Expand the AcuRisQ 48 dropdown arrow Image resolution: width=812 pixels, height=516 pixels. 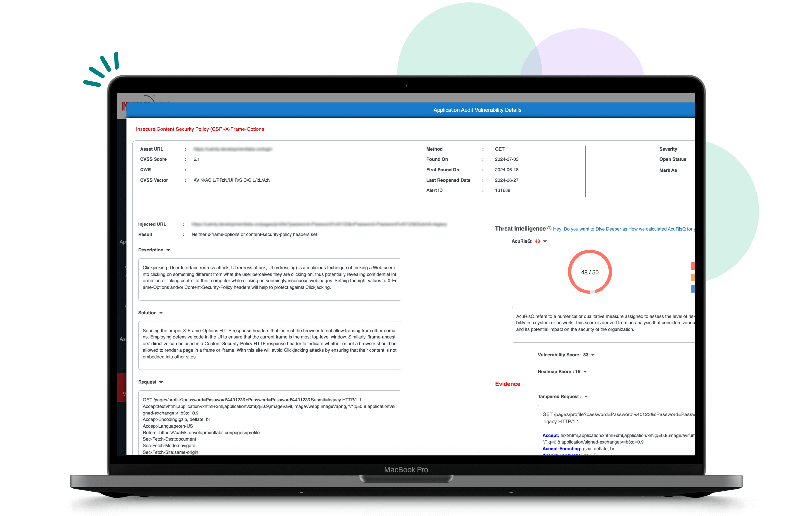coord(545,241)
